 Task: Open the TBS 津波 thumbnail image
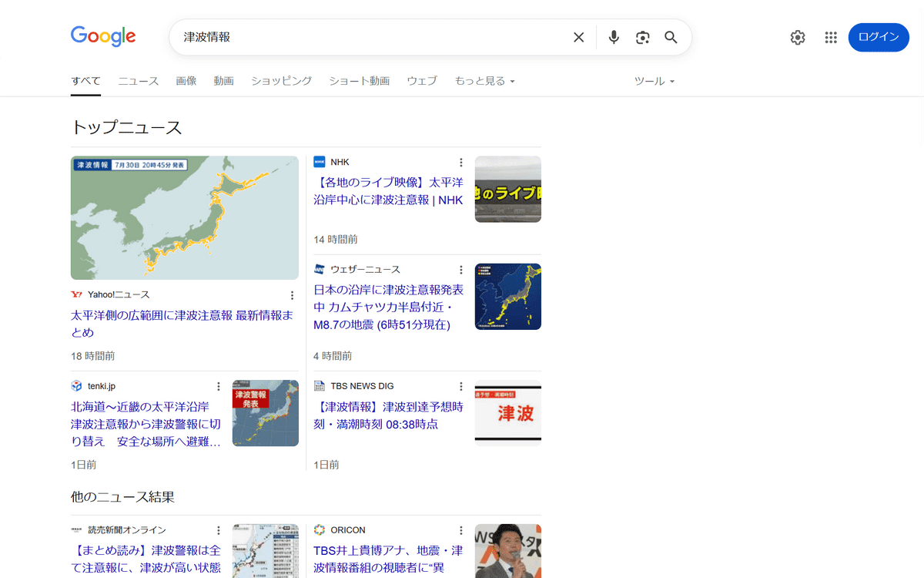(508, 413)
